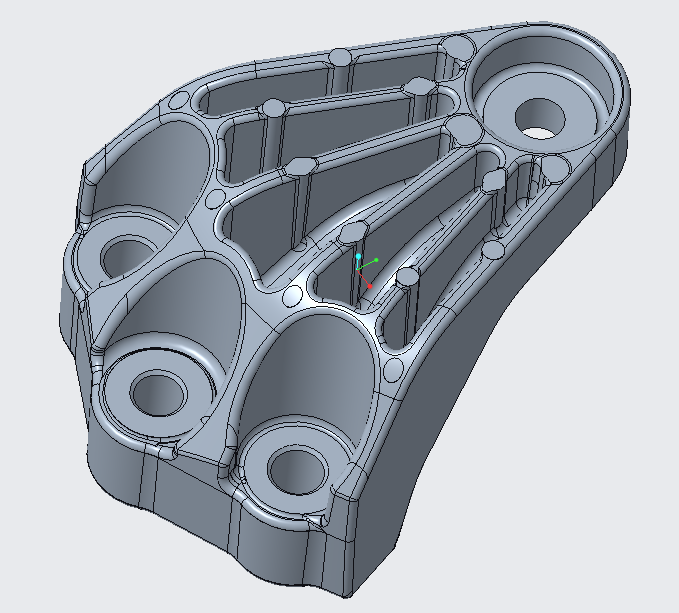Viewport: 679px width, 613px height.
Task: Click the red handle of the coordinate triad
Action: pos(368,286)
